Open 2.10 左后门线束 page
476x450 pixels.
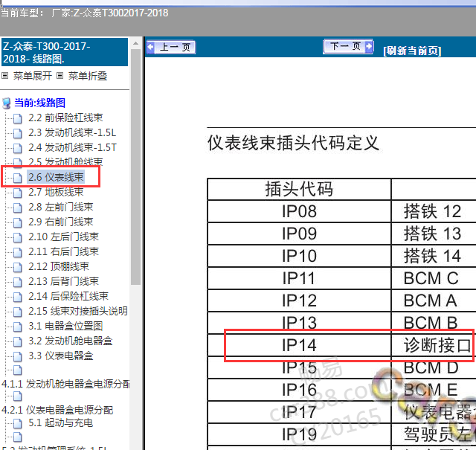tap(63, 237)
